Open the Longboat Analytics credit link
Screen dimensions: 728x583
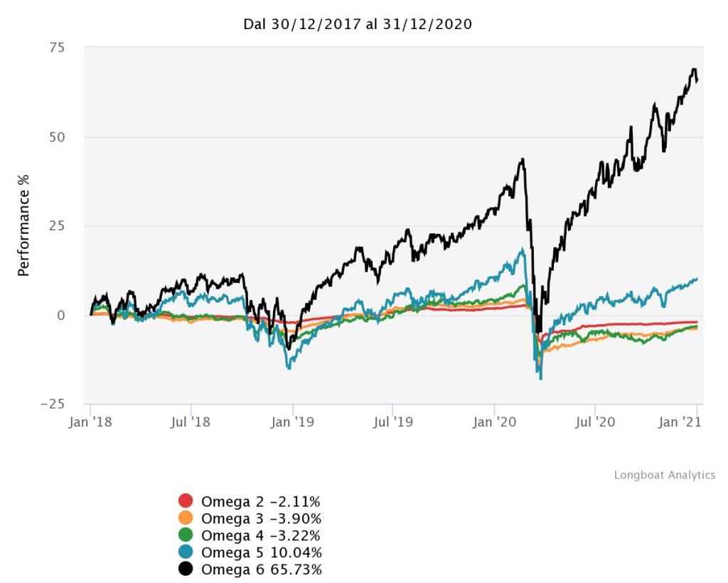coord(665,475)
